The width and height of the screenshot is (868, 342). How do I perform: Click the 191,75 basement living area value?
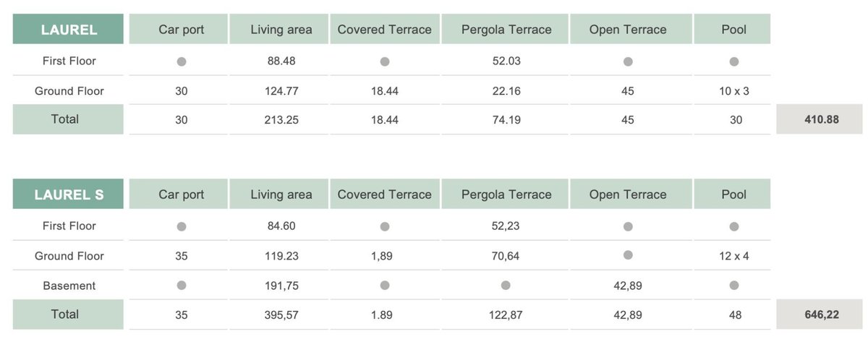[281, 286]
